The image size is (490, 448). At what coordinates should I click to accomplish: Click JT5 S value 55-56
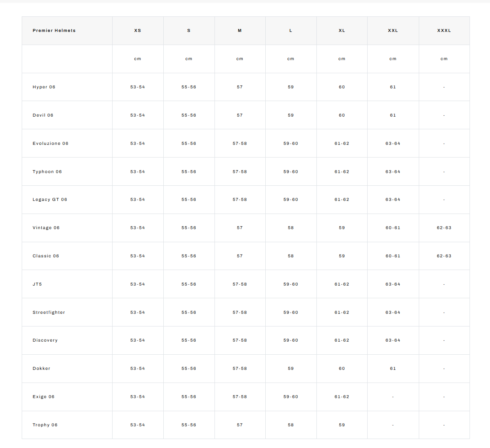(x=189, y=284)
